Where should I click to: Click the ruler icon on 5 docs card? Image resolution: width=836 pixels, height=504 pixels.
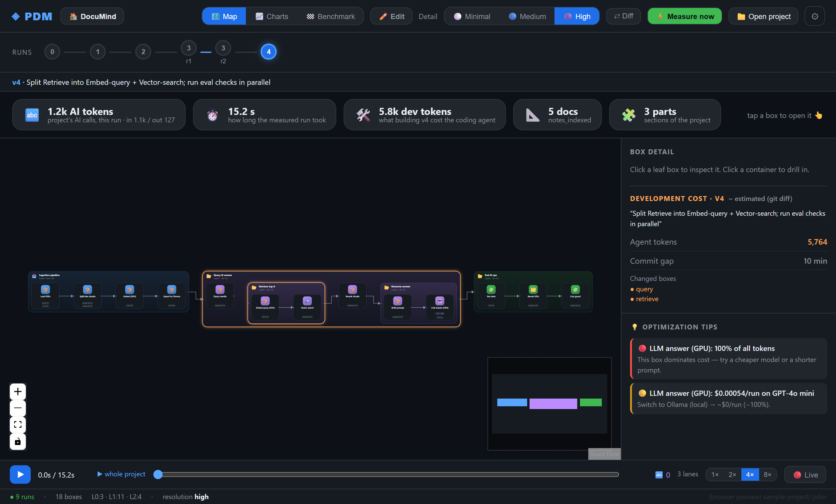point(533,115)
